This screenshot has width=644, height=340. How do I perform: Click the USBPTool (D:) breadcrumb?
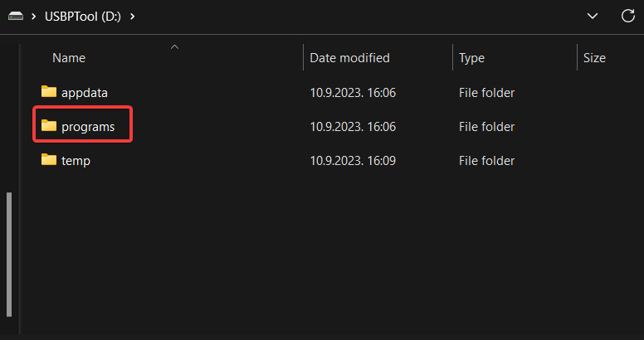(x=85, y=16)
